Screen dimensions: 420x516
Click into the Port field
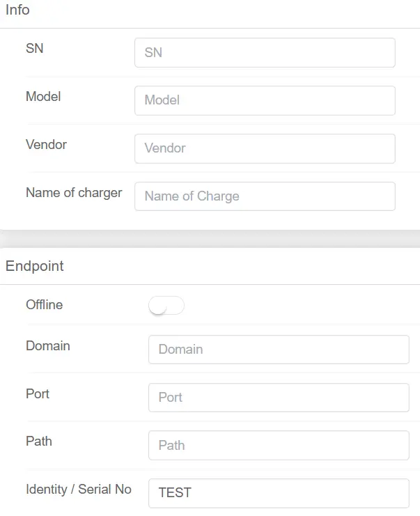click(x=279, y=398)
